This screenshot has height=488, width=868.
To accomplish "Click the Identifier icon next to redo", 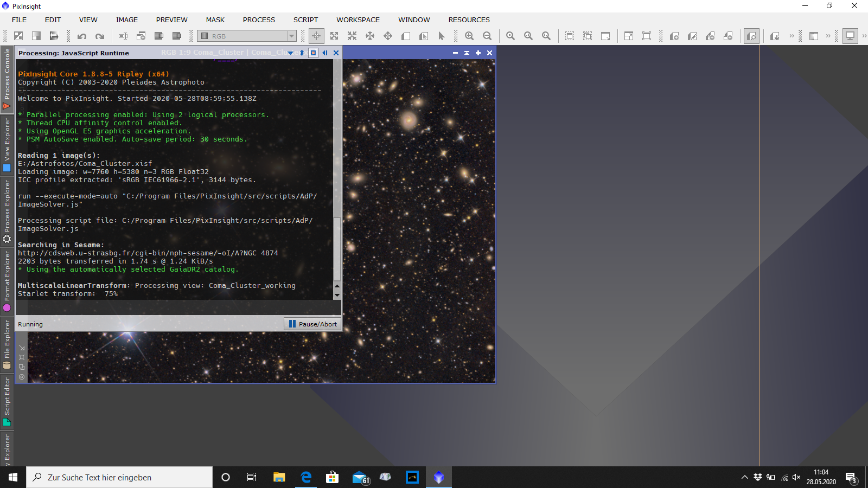I will [123, 36].
